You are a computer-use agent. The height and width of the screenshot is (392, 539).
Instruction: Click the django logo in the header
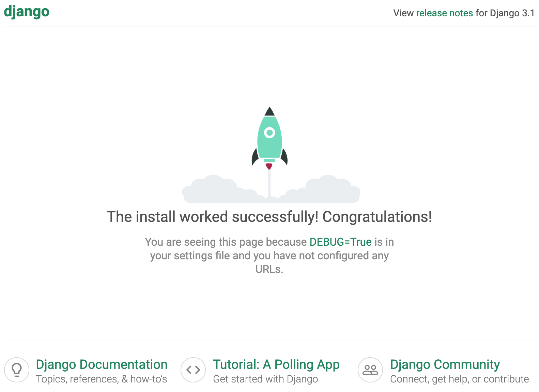coord(27,12)
